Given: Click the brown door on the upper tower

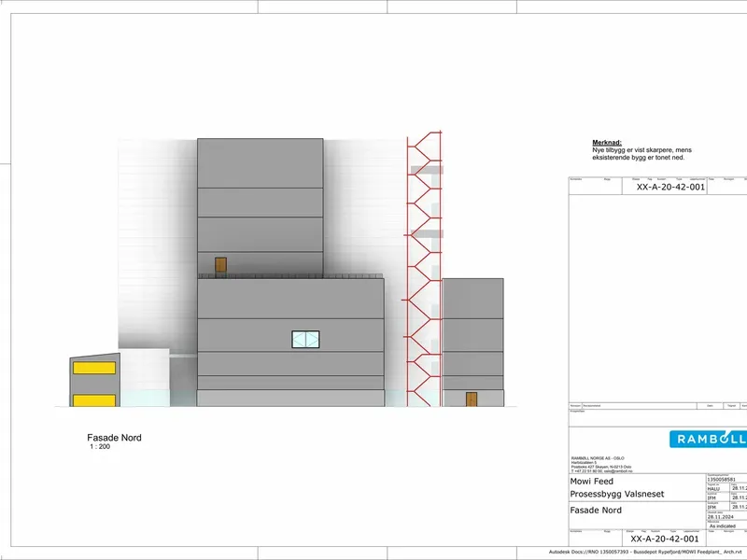Looking at the screenshot, I should click(220, 265).
